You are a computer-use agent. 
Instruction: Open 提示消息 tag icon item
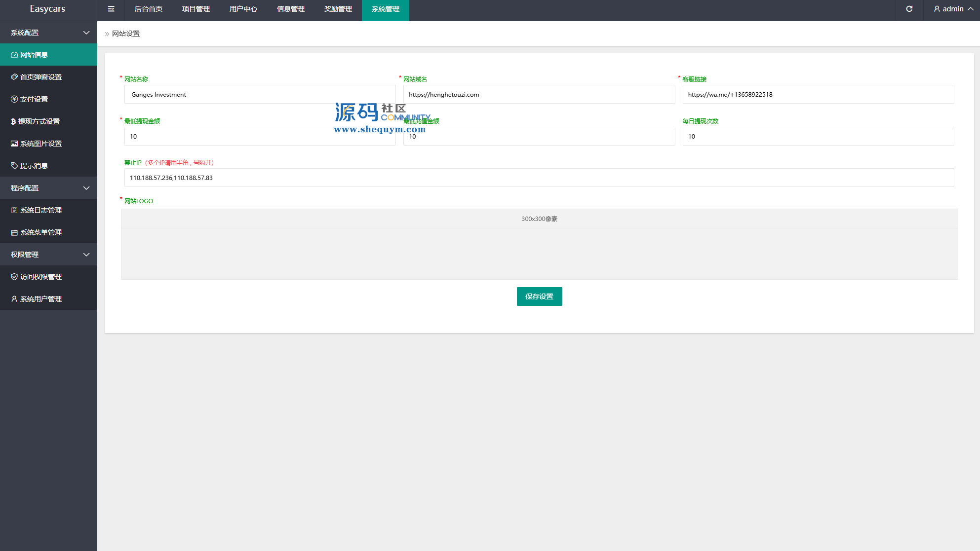click(34, 166)
